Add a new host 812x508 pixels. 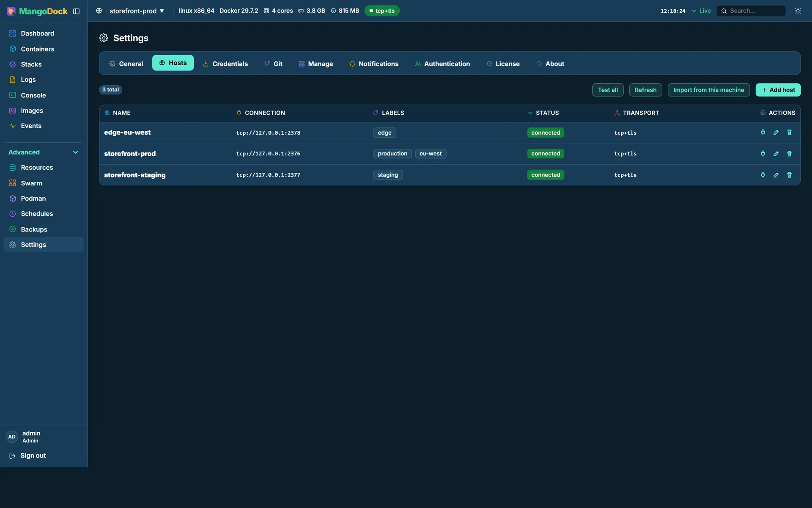[x=778, y=90]
